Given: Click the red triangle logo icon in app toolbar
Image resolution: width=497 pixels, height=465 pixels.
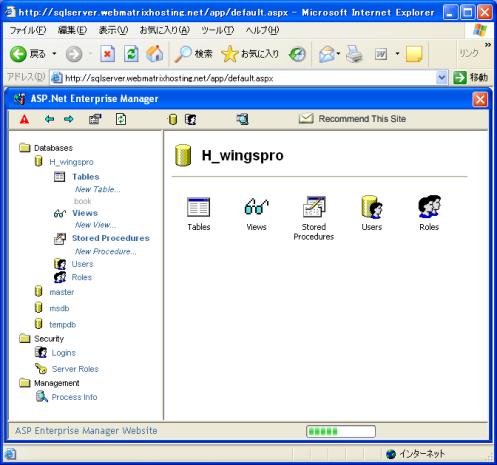Looking at the screenshot, I should pos(24,119).
